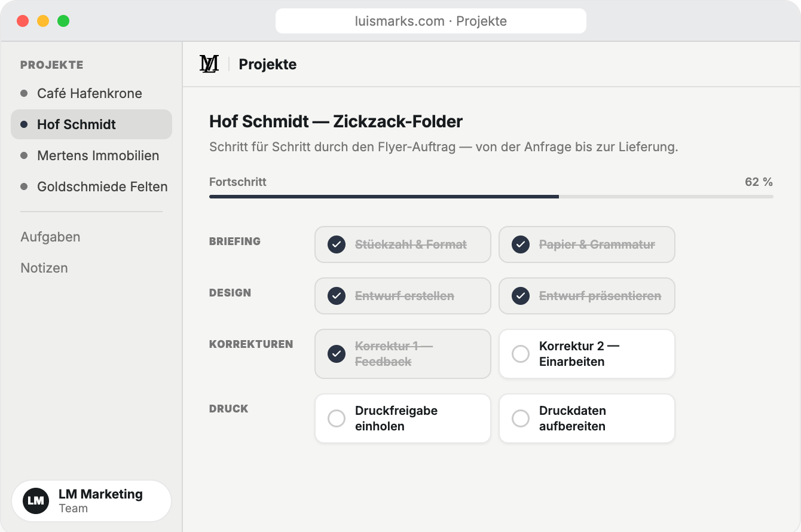Go to Aufgaben in the sidebar
Screen dimensions: 801x532
[x=50, y=237]
